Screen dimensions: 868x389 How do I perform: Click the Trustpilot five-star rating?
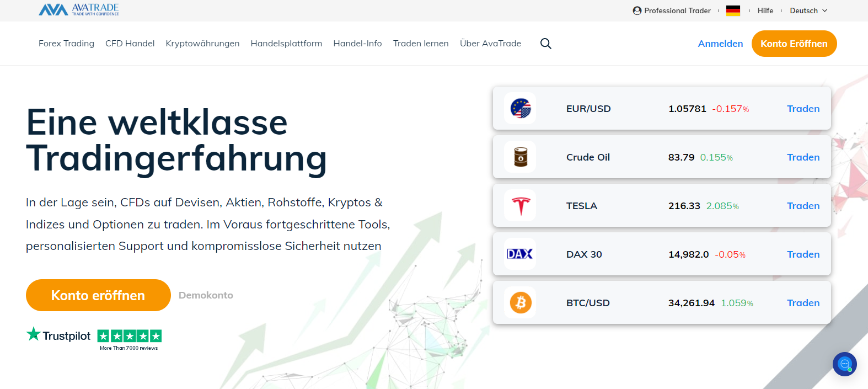click(x=130, y=335)
